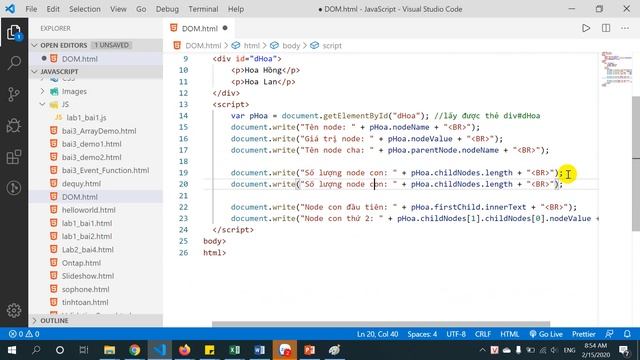Open the Help menu
Image resolution: width=640 pixels, height=360 pixels.
click(236, 9)
